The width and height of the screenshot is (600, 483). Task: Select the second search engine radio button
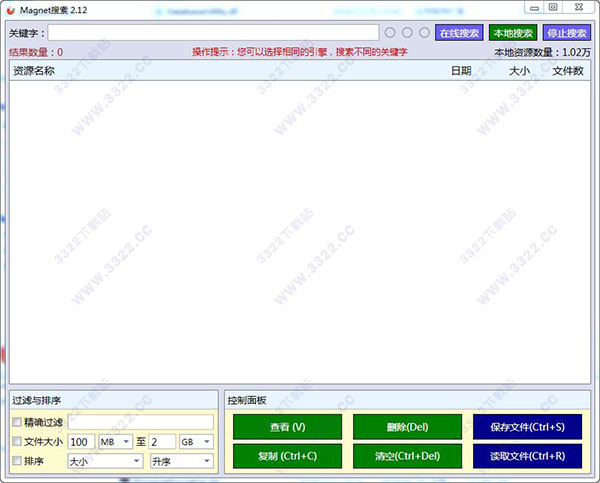click(x=407, y=33)
